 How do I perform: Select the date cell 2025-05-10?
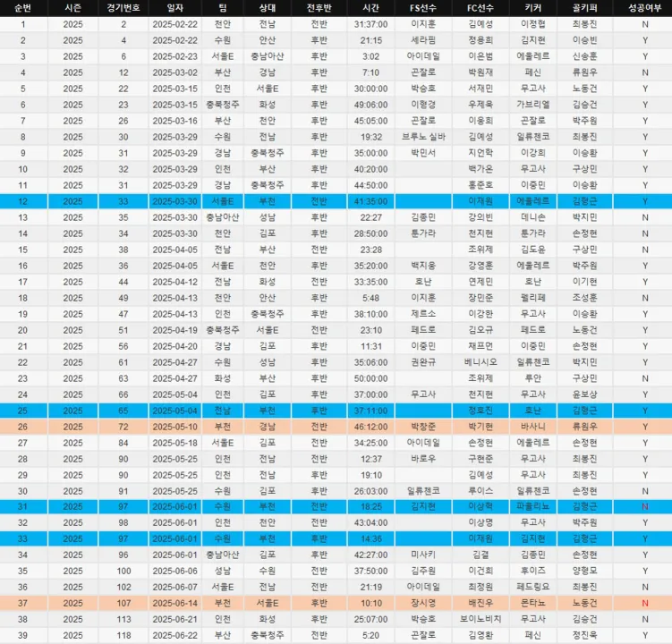(x=175, y=426)
